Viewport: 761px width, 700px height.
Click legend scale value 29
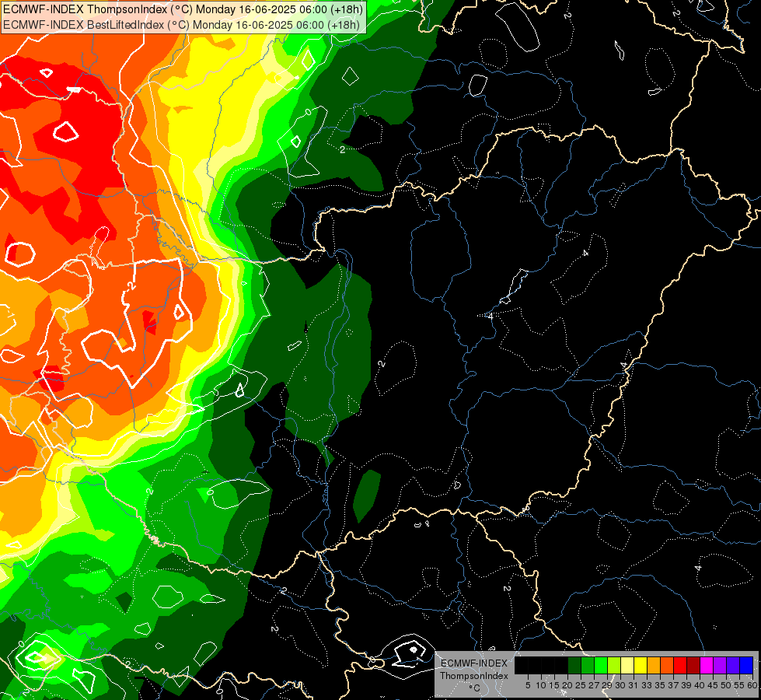tap(607, 685)
